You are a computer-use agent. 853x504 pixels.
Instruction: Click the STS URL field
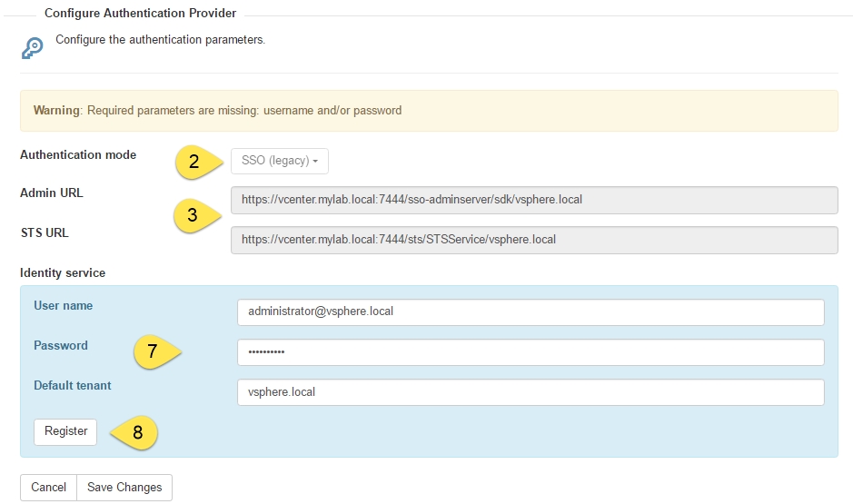pyautogui.click(x=534, y=240)
